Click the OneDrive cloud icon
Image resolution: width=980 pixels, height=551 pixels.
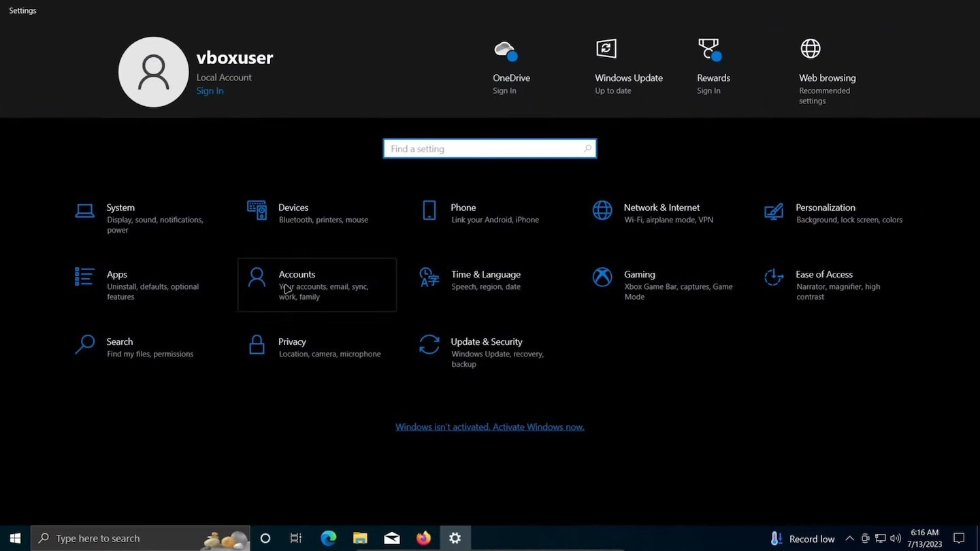tap(506, 50)
